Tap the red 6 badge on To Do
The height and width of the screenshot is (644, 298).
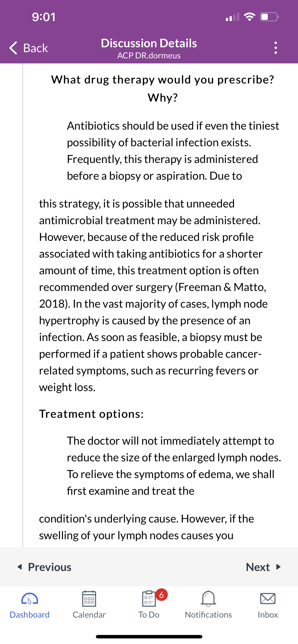tap(161, 595)
